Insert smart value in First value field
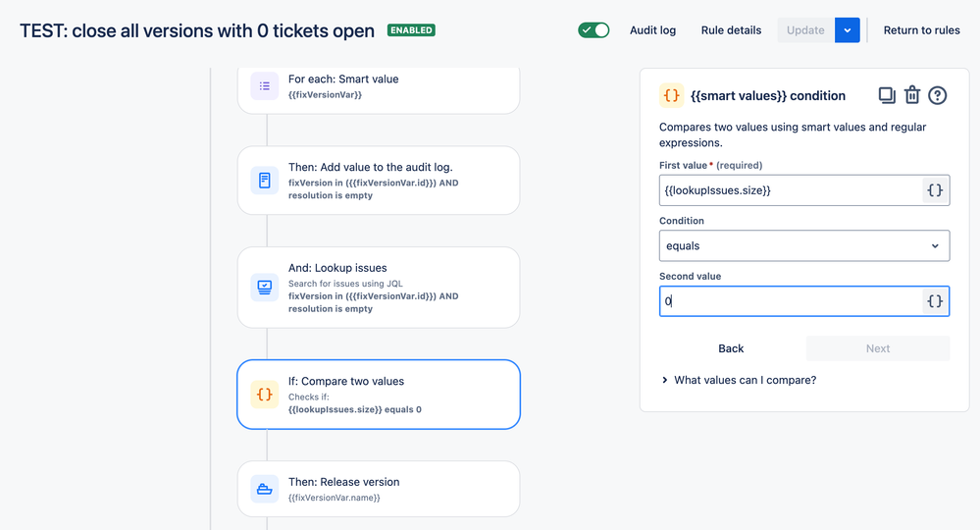 point(934,190)
